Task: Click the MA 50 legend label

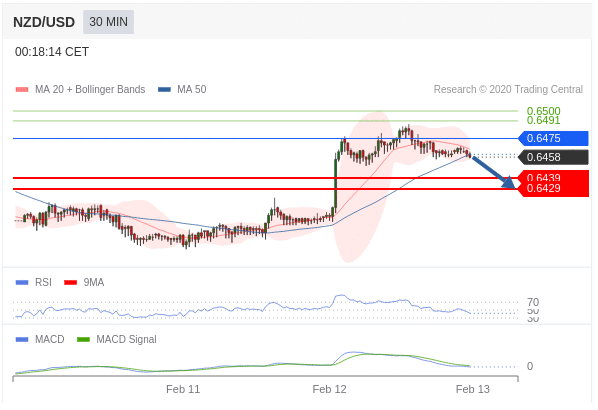Action: point(191,89)
